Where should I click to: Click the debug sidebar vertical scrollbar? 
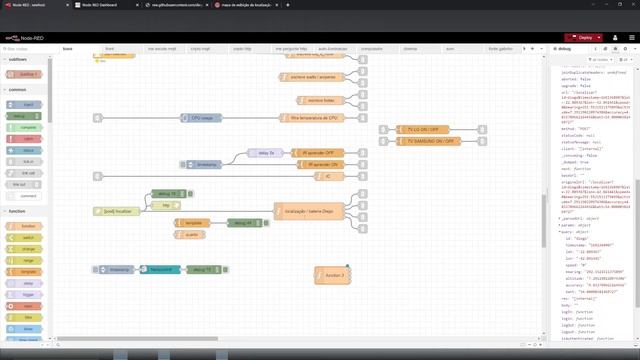coord(637,243)
